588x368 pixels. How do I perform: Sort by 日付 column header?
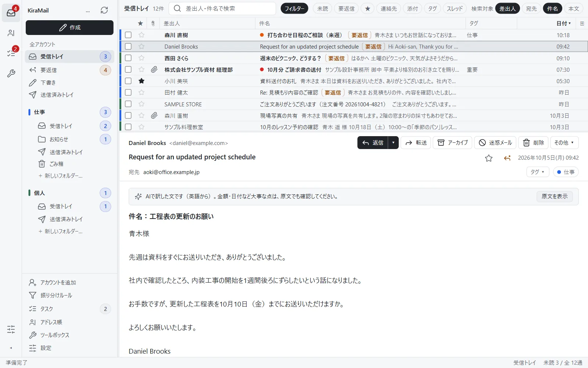tap(563, 23)
